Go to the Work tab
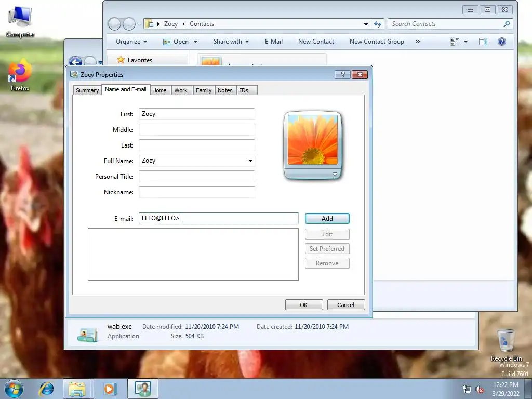The image size is (532, 399). click(181, 90)
